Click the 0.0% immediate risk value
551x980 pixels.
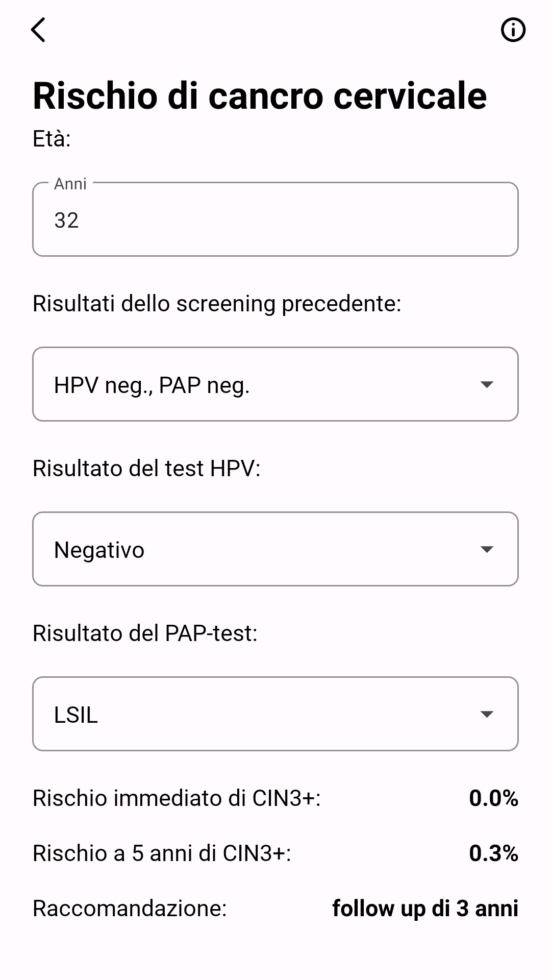(x=493, y=798)
